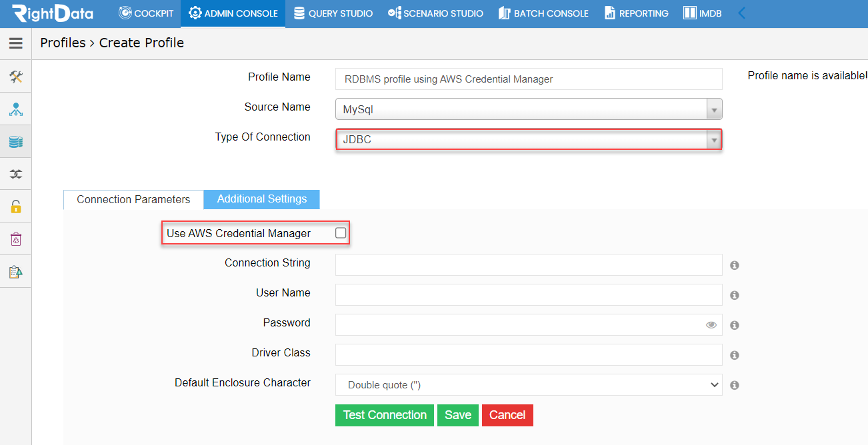Click the RightData logo

click(x=53, y=13)
